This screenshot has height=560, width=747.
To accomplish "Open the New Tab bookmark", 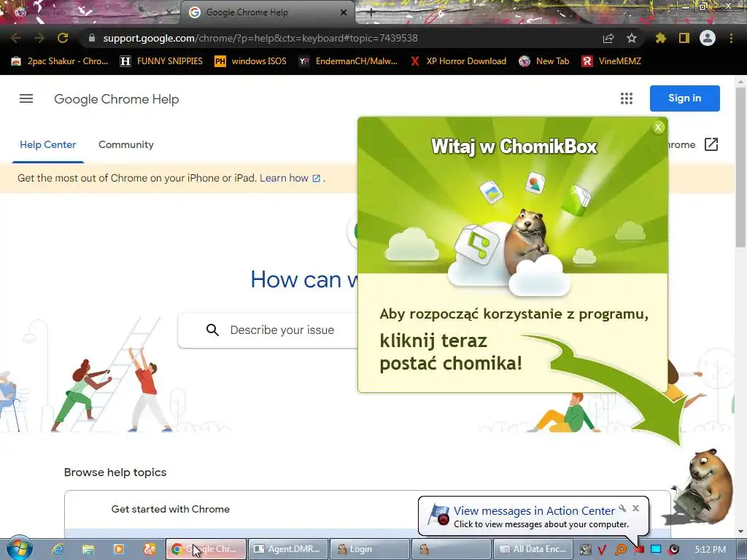I will pyautogui.click(x=544, y=61).
